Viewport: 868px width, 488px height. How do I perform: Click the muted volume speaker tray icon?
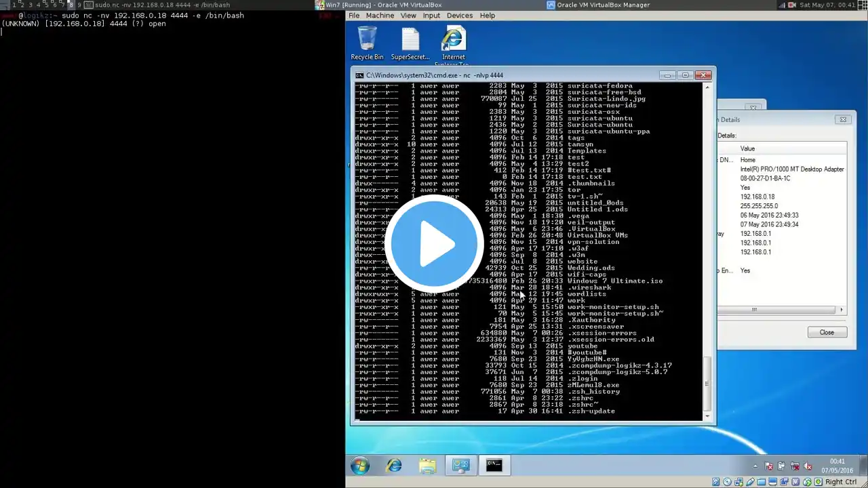[808, 466]
